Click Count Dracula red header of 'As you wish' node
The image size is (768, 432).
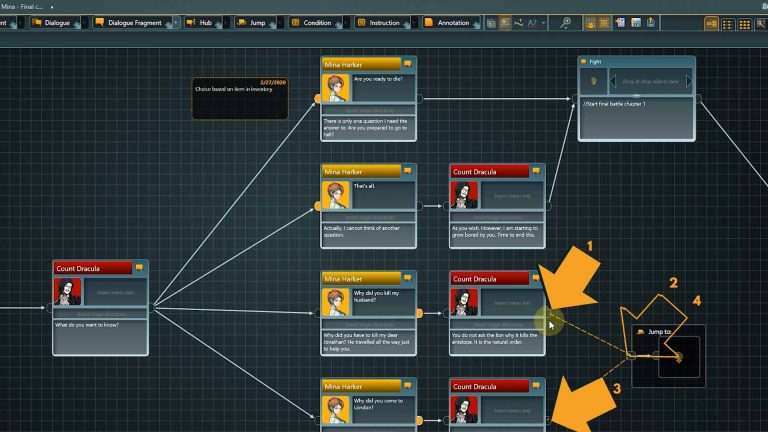tap(490, 171)
